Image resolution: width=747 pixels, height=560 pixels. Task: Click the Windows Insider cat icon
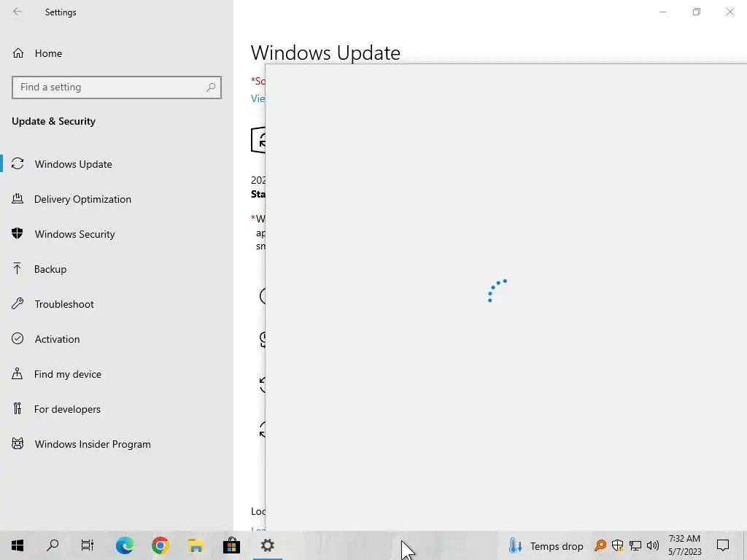pos(18,444)
